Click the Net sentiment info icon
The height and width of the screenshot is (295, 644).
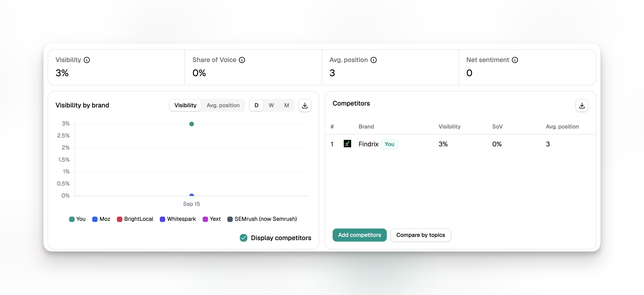(x=515, y=60)
